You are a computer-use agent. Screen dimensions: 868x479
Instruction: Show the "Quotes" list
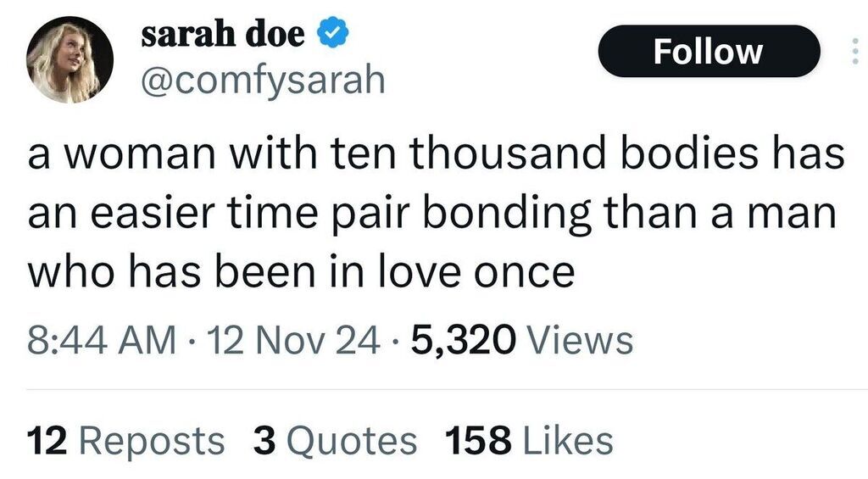tap(349, 441)
